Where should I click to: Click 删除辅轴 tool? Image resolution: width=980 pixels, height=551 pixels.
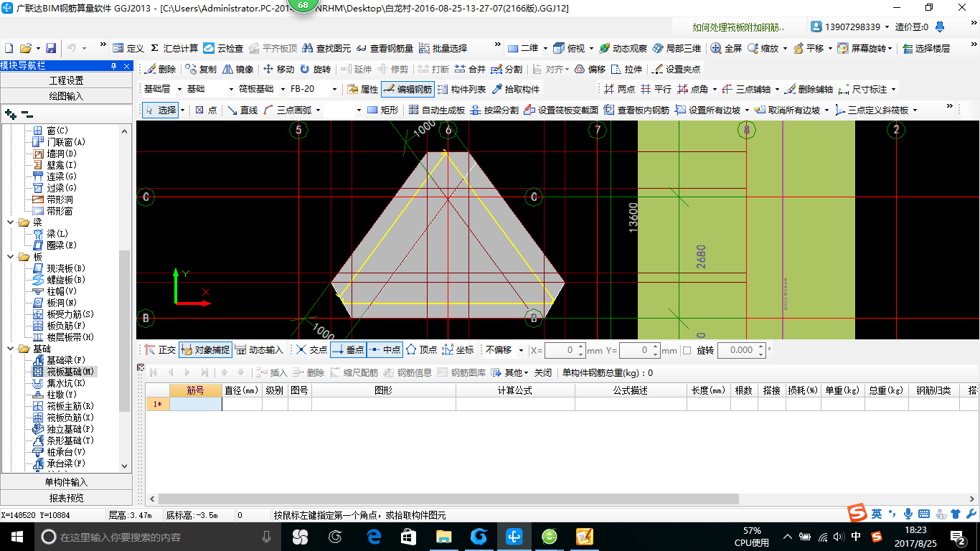click(809, 90)
